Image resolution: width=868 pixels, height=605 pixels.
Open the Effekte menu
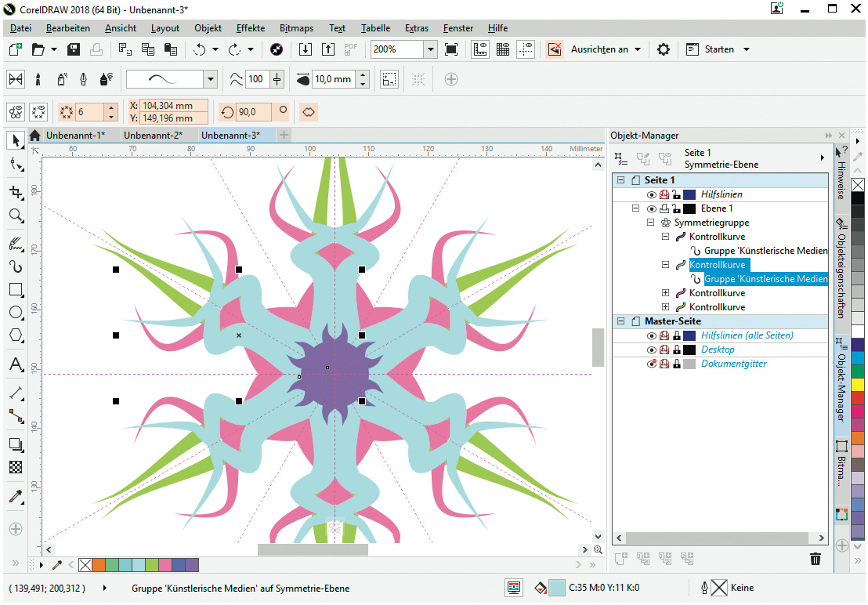coord(250,28)
